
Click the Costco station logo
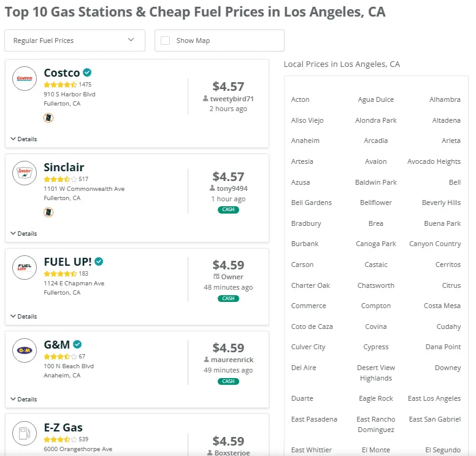click(25, 79)
